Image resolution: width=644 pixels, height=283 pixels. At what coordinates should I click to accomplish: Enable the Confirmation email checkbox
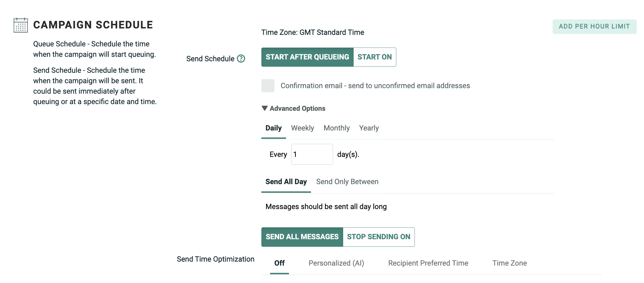coord(268,86)
